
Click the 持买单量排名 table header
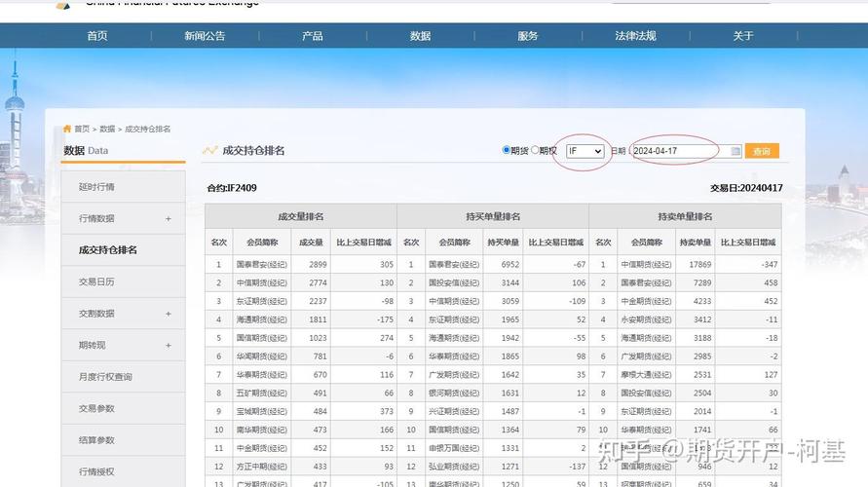tap(493, 216)
